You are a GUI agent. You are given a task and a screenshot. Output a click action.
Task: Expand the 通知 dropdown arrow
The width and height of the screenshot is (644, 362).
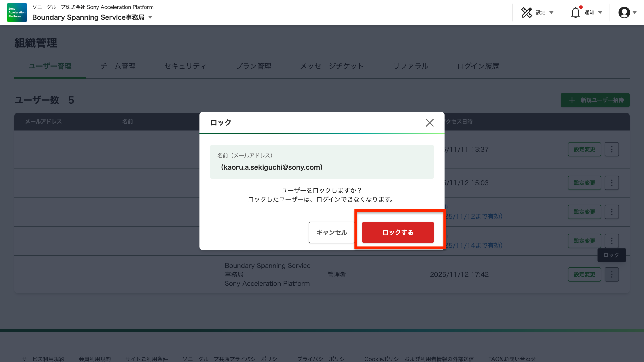pos(600,13)
